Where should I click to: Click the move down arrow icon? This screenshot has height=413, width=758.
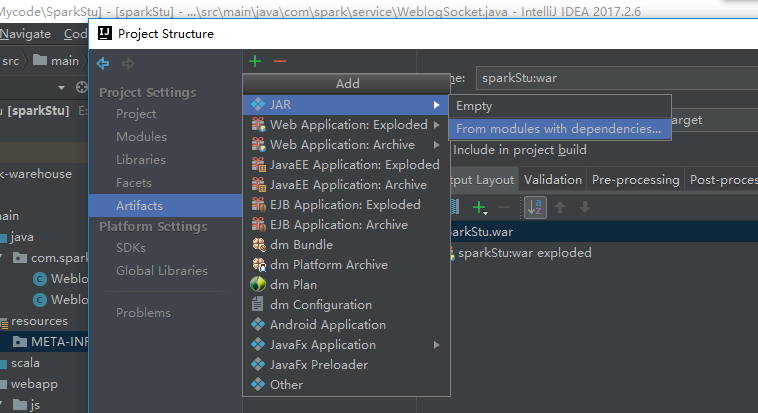(585, 207)
